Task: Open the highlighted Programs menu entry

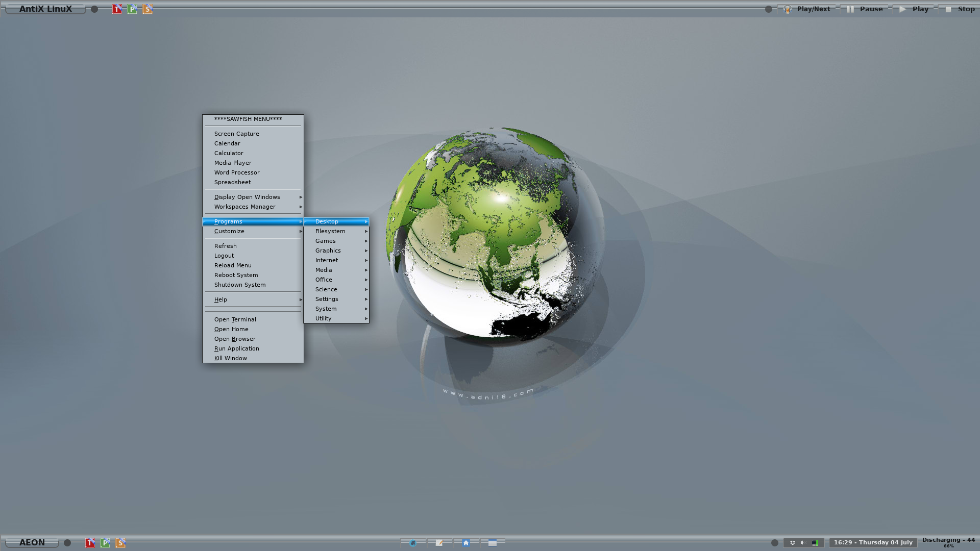Action: pyautogui.click(x=253, y=221)
